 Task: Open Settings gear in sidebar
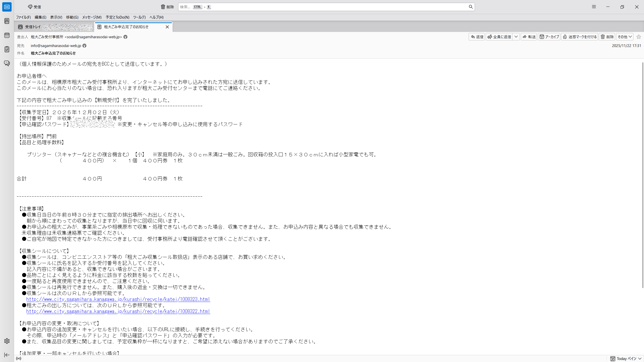pyautogui.click(x=7, y=341)
